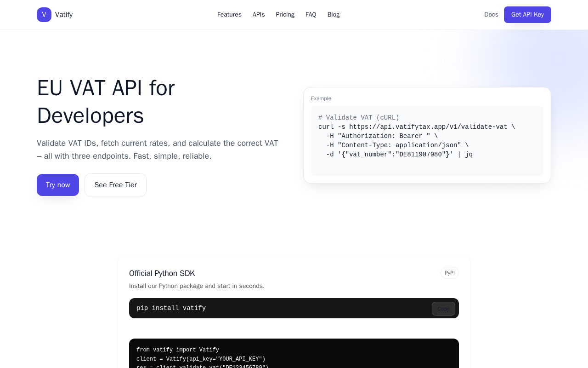Copy the pip install command
Viewport: 588px width, 368px height.
pyautogui.click(x=443, y=309)
